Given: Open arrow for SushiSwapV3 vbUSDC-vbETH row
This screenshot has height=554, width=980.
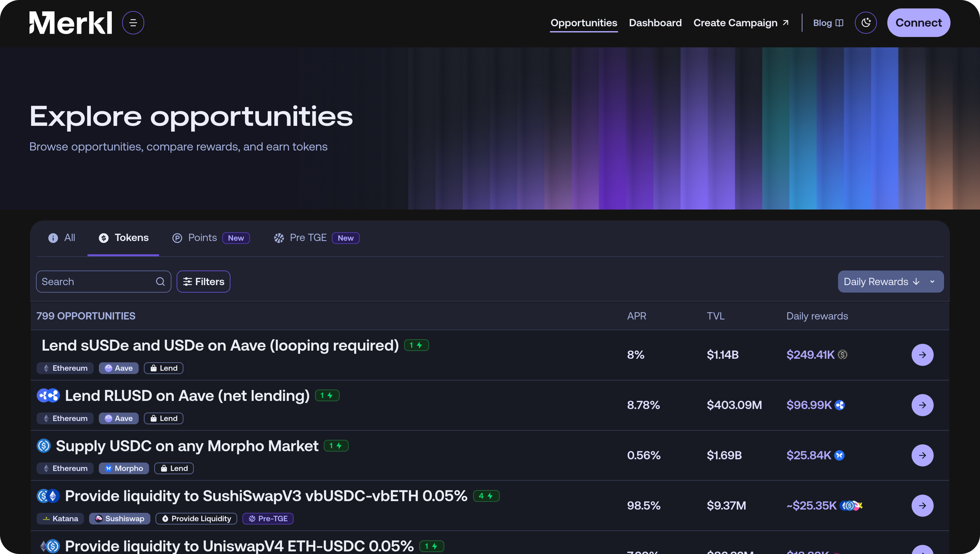Looking at the screenshot, I should click(x=922, y=506).
